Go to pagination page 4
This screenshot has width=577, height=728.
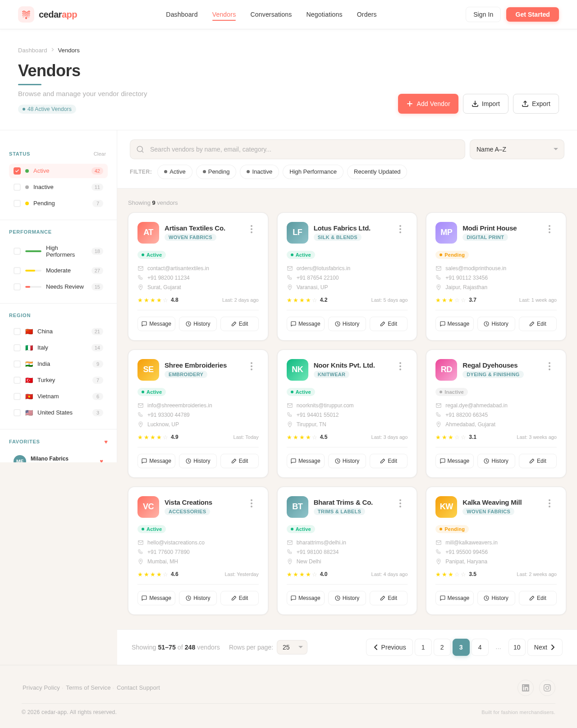click(x=480, y=647)
